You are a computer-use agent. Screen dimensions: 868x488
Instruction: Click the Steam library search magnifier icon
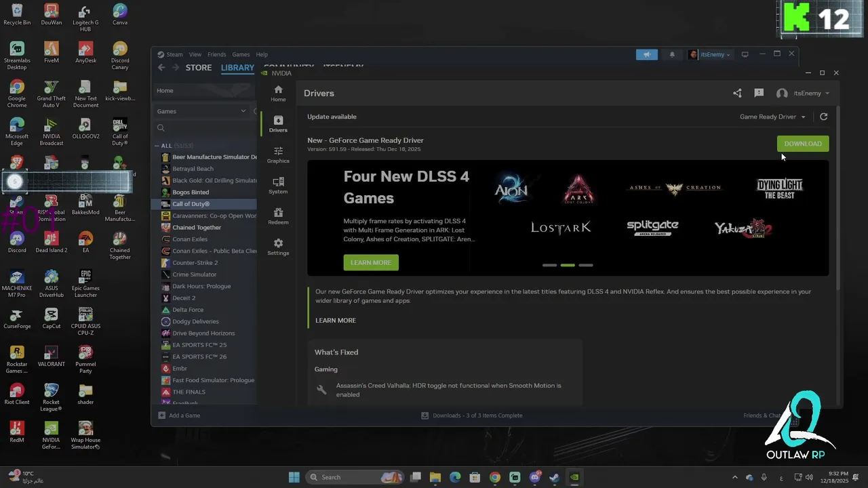click(161, 128)
